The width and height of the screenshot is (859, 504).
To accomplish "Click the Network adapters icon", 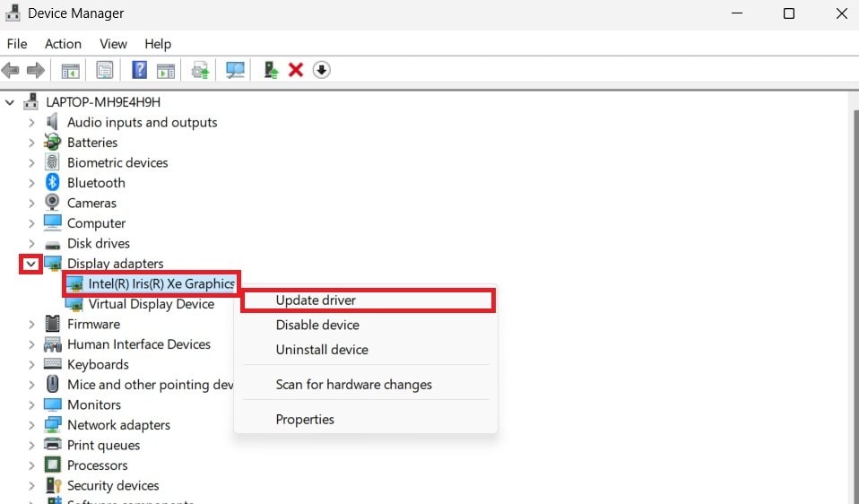I will tap(53, 424).
